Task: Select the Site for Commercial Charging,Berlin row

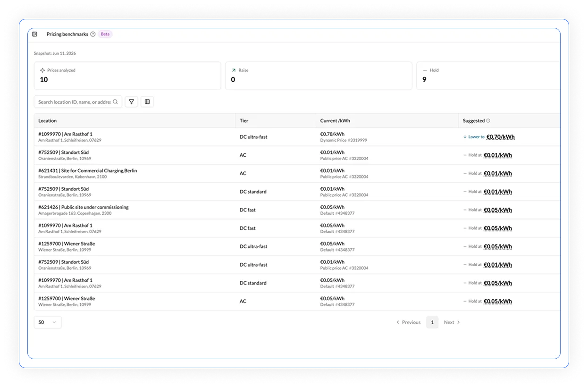Action: point(297,173)
